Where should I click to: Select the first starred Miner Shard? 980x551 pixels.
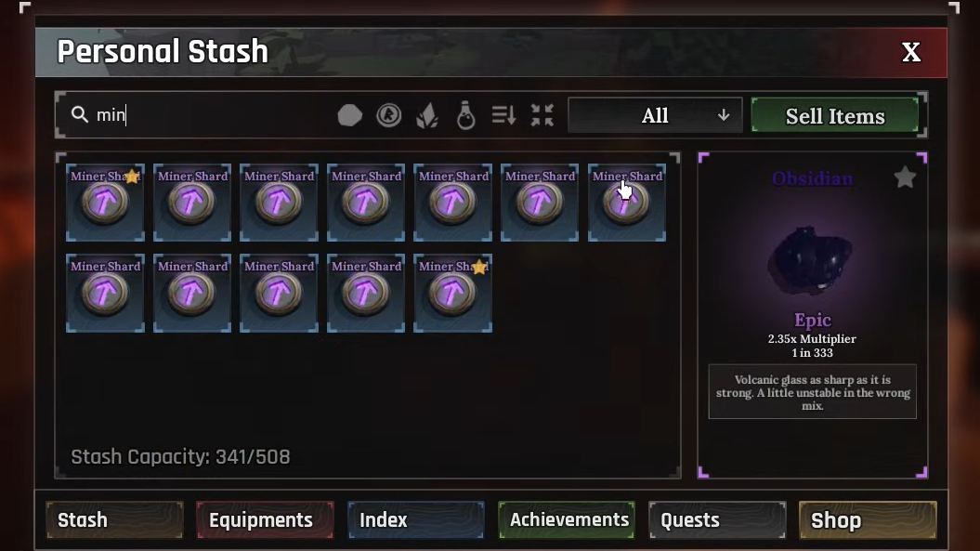(105, 203)
